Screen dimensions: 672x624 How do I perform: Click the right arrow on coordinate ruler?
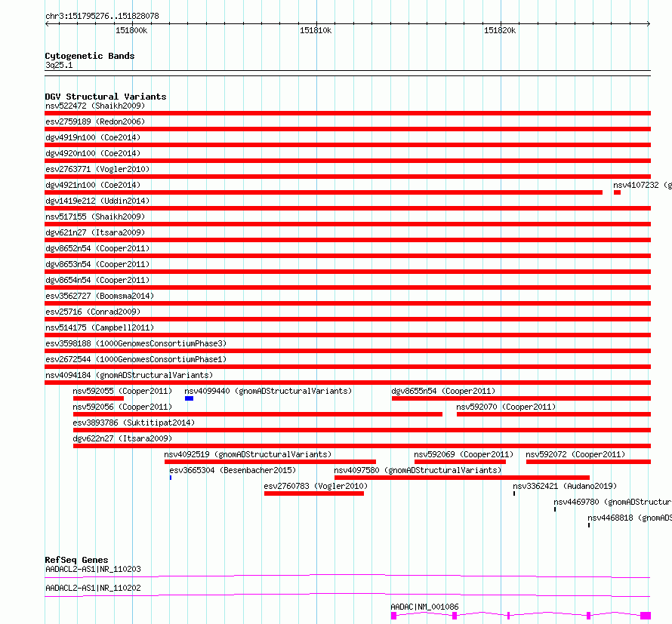[649, 23]
